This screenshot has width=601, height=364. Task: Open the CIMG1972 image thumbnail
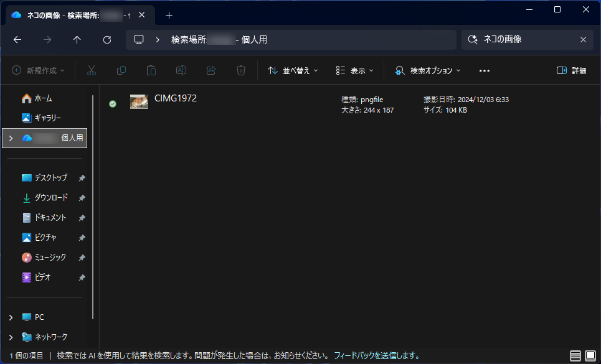click(139, 101)
